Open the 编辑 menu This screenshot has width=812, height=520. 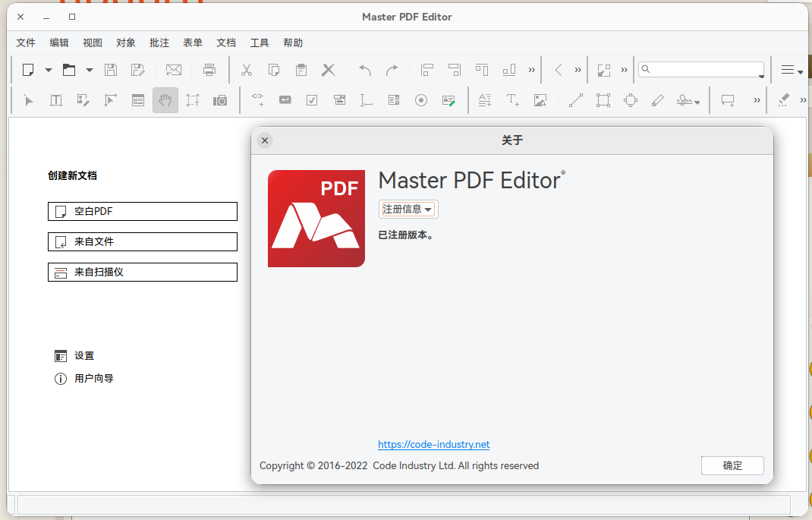point(59,43)
